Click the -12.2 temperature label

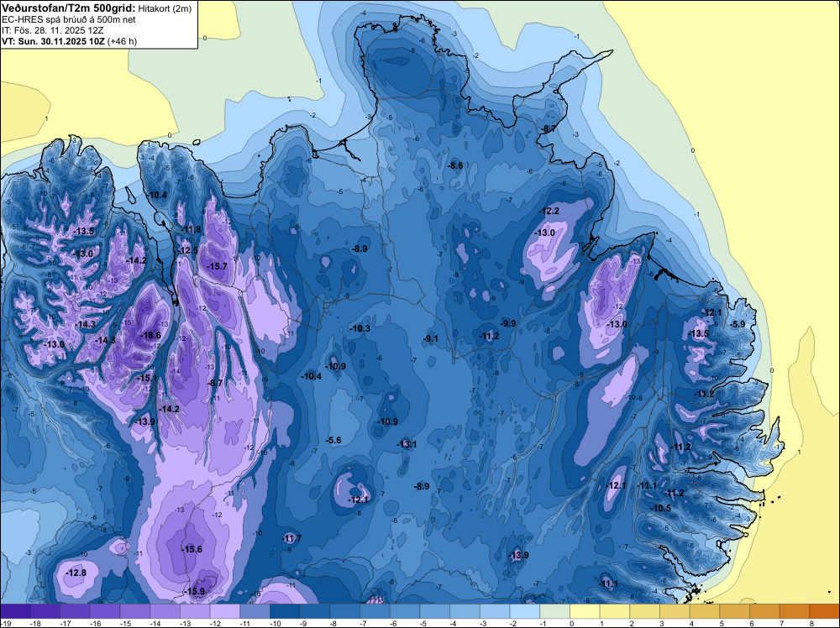549,211
